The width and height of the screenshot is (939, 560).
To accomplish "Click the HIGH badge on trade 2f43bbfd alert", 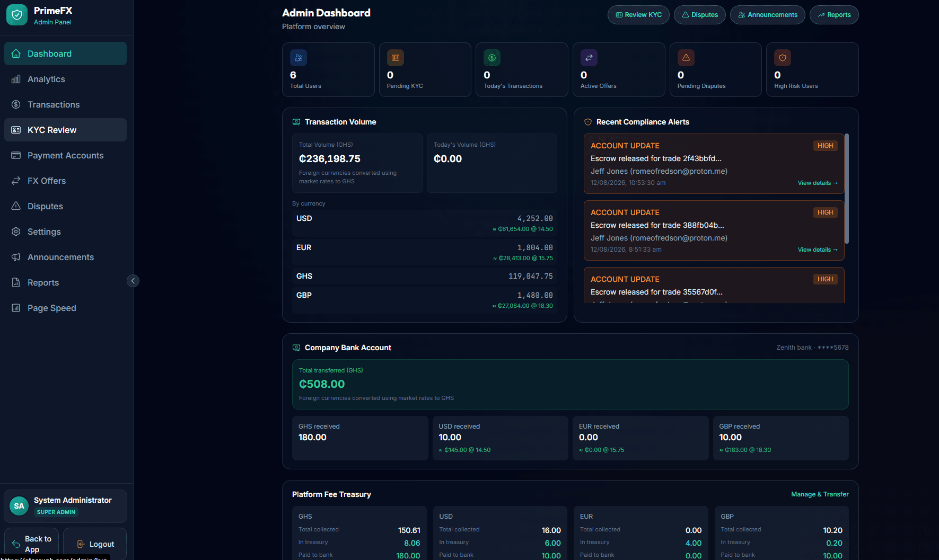I will [x=825, y=146].
